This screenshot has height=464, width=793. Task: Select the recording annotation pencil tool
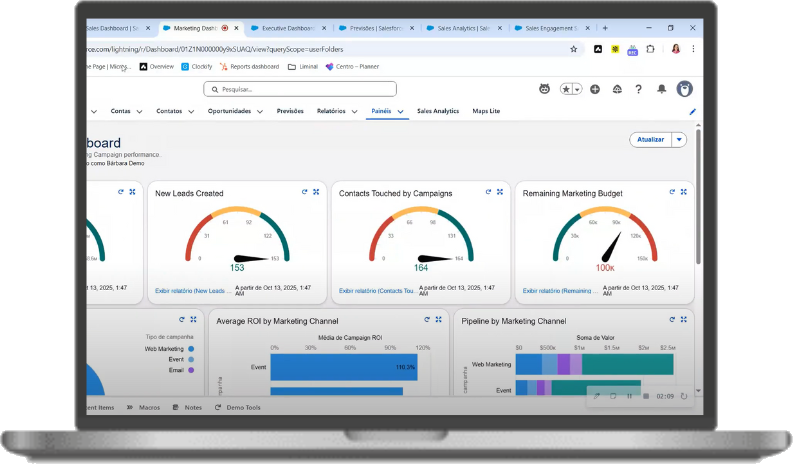597,396
